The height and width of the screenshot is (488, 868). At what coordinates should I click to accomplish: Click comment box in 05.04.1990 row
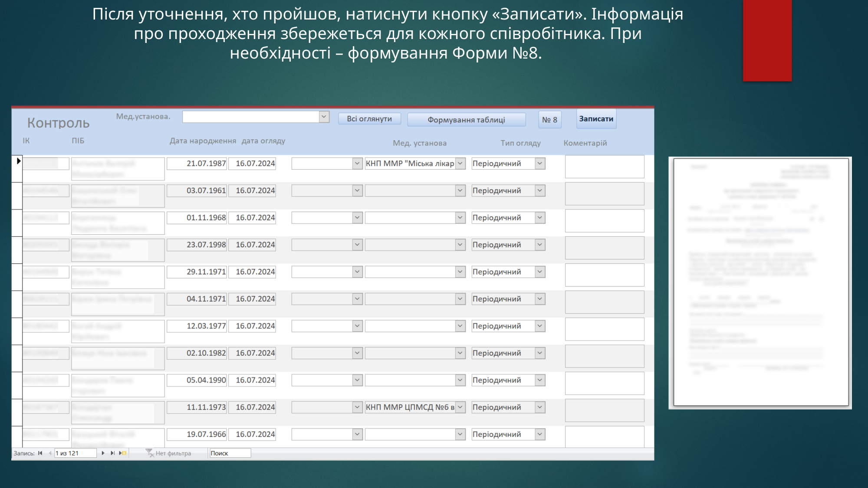(x=605, y=383)
